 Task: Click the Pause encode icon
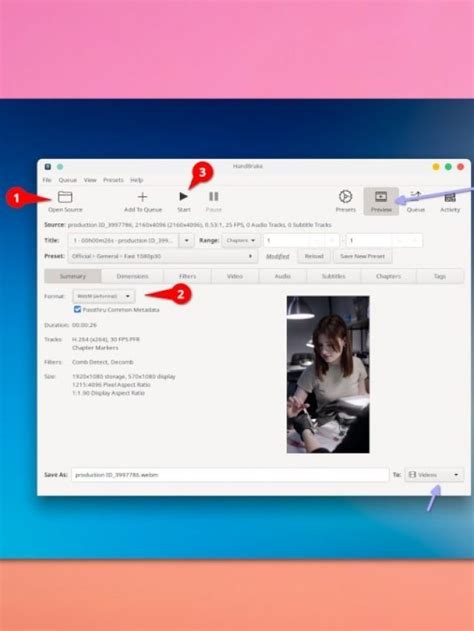pos(214,196)
